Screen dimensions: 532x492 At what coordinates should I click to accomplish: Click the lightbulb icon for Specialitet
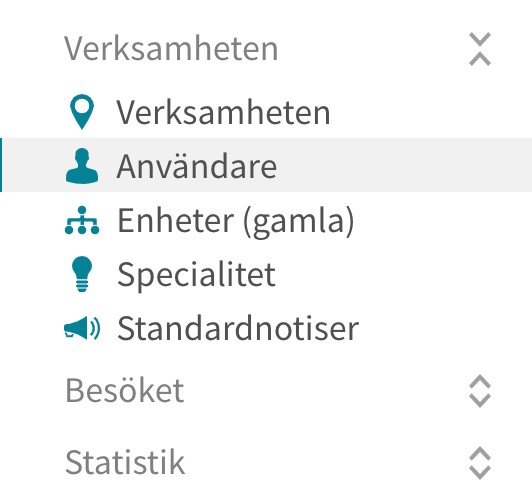[x=82, y=274]
